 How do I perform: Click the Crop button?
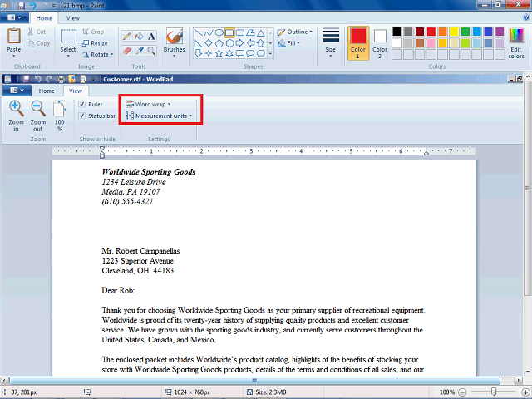[93, 32]
